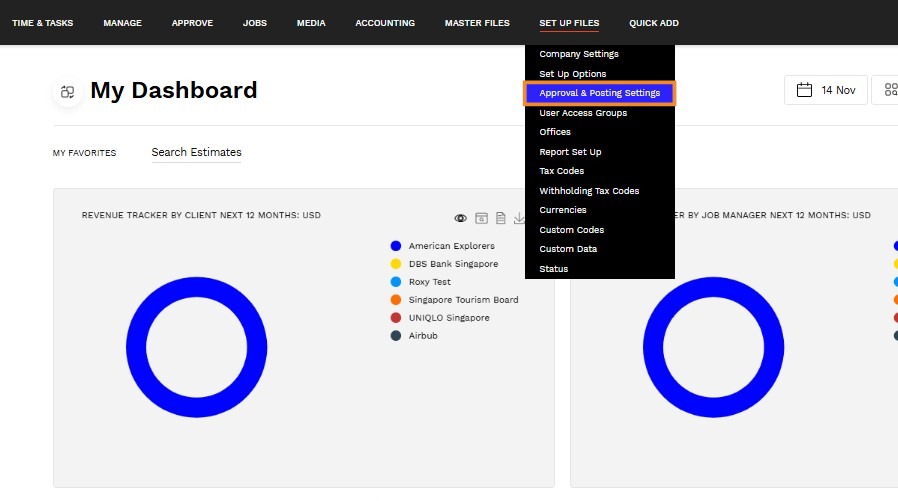This screenshot has width=898, height=501.
Task: Toggle American Explorers legend dot
Action: [x=396, y=246]
